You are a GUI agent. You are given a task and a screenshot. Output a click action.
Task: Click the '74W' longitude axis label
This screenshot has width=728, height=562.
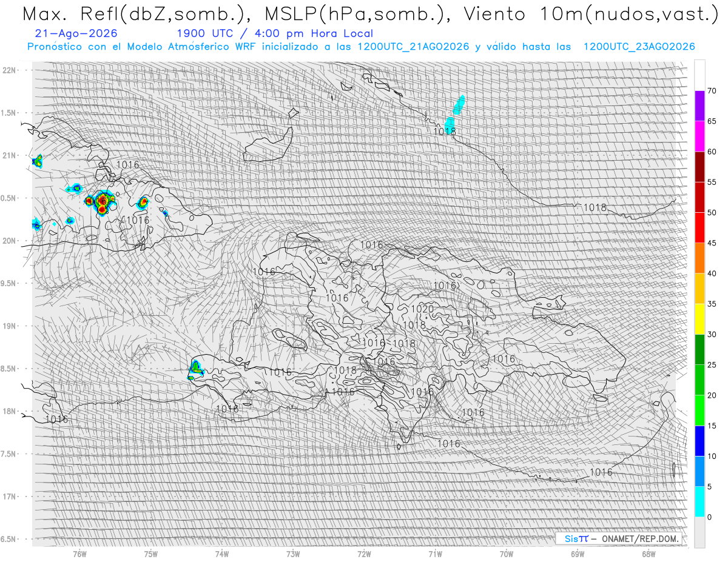(222, 554)
